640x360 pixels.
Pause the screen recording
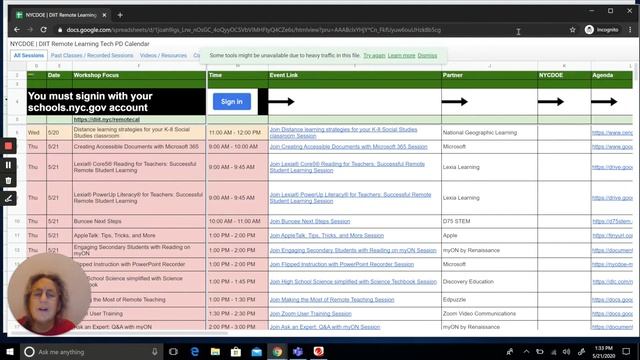coord(8,165)
